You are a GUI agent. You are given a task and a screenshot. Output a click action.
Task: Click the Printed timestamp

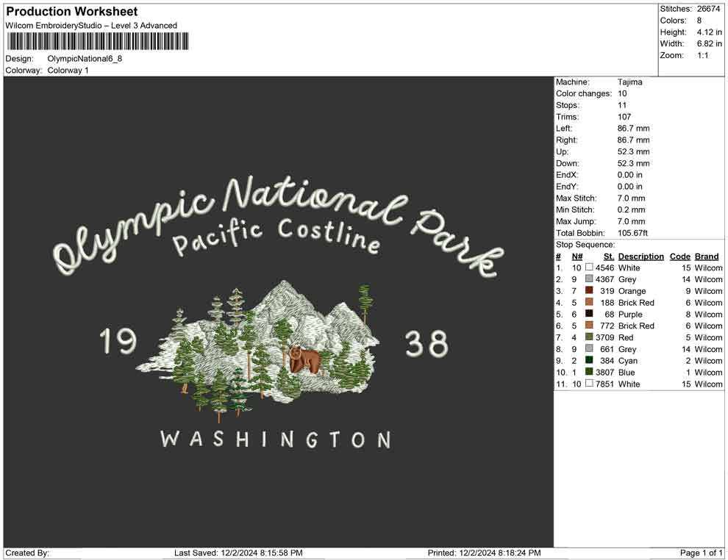tap(484, 553)
